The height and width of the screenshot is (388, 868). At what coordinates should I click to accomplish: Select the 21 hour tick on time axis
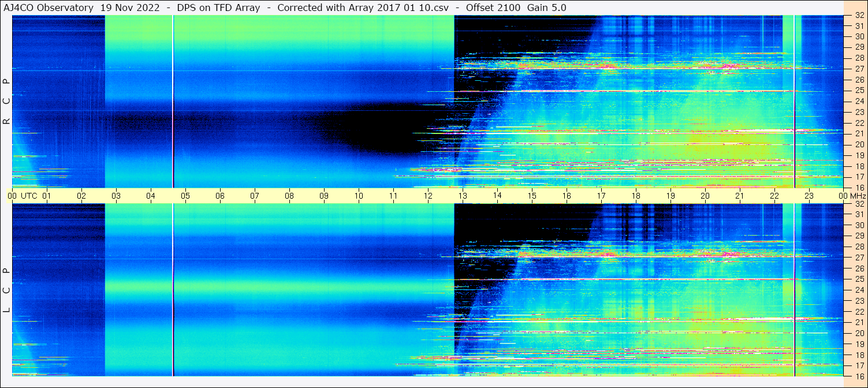[740, 196]
